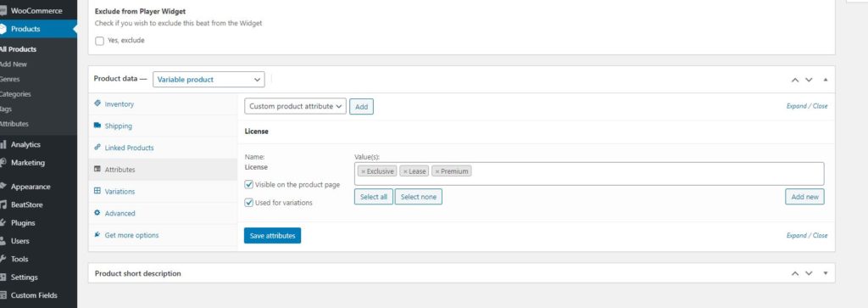This screenshot has width=868, height=308.
Task: Click the Select all button
Action: 374,197
